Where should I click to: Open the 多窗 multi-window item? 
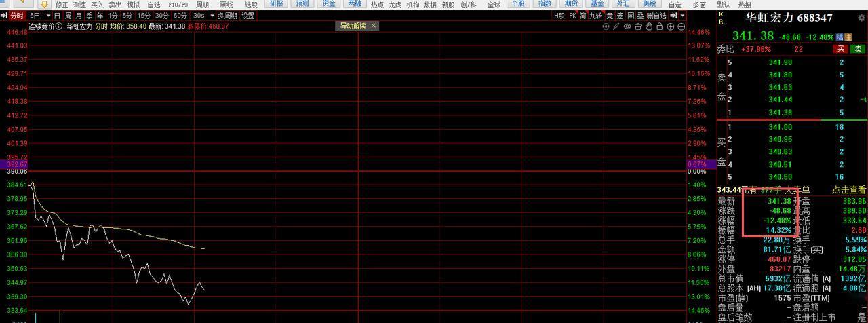click(699, 5)
